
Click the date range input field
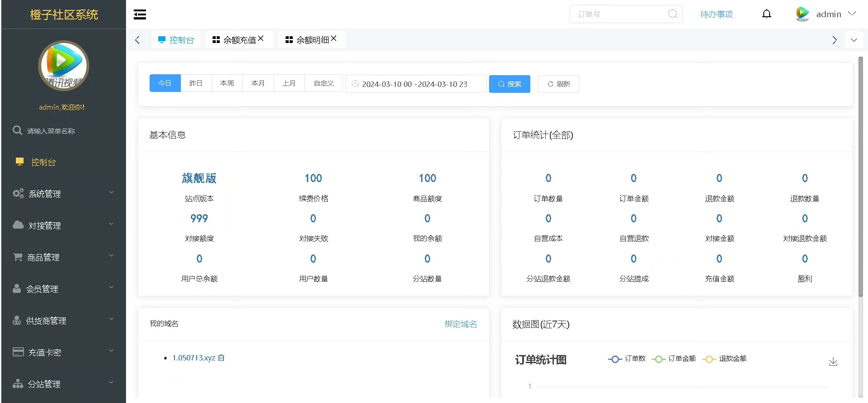[416, 84]
